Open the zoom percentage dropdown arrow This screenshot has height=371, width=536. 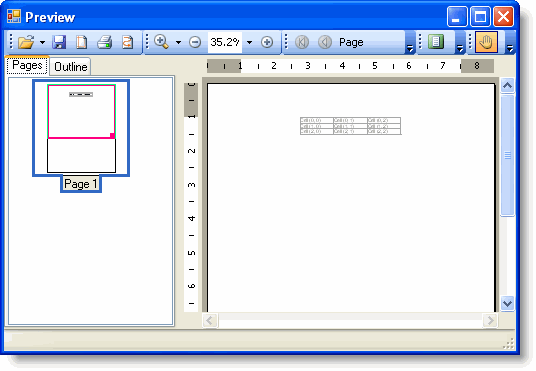pyautogui.click(x=250, y=42)
